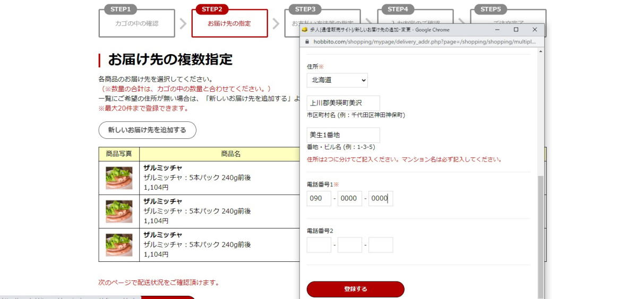Image resolution: width=644 pixels, height=299 pixels.
Task: Click STEP1 カゴの中の確認 box
Action: [136, 21]
